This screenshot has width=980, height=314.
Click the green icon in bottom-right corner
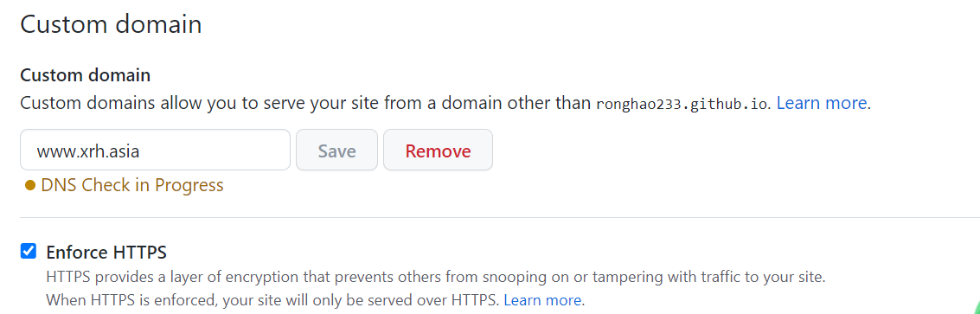click(975, 308)
